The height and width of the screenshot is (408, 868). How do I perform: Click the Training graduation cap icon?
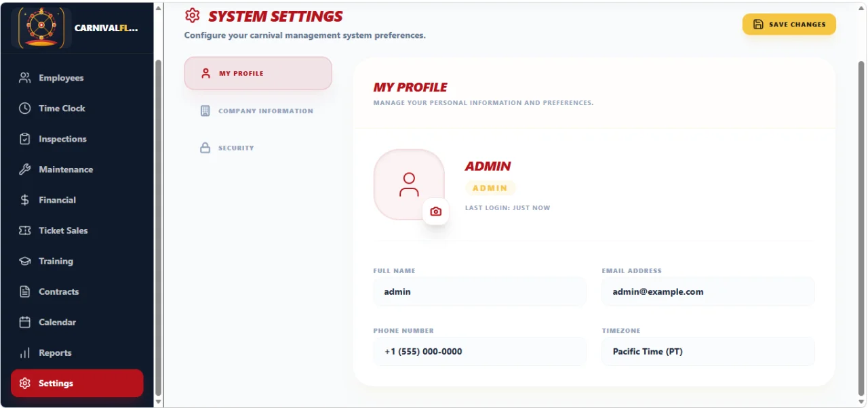(x=25, y=261)
